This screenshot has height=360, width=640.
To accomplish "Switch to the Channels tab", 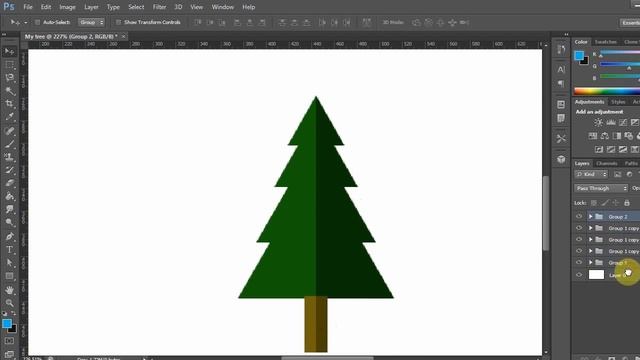I will (x=607, y=163).
